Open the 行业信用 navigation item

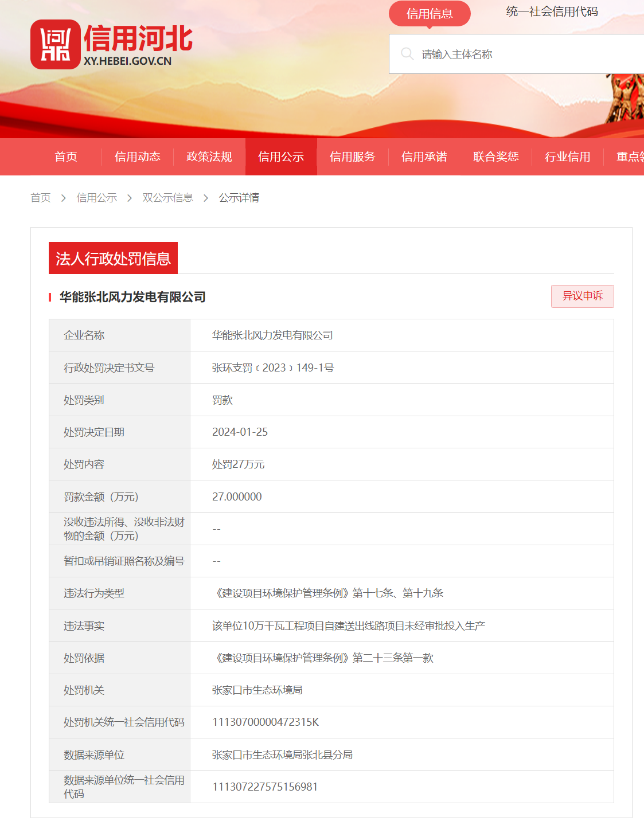point(568,157)
